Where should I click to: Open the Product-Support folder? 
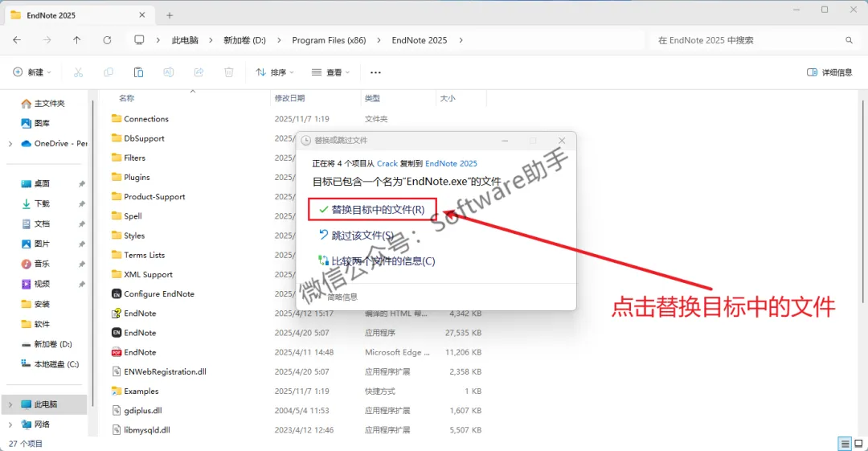pos(149,196)
